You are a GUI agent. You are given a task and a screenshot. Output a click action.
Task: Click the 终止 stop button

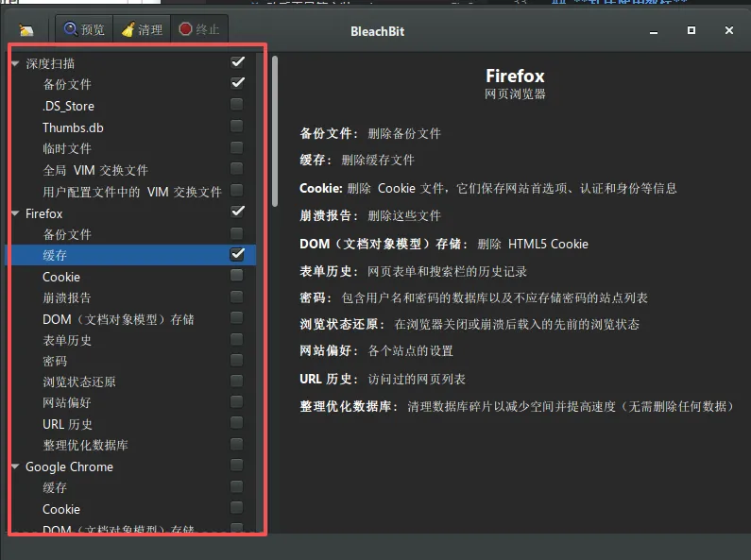(199, 29)
